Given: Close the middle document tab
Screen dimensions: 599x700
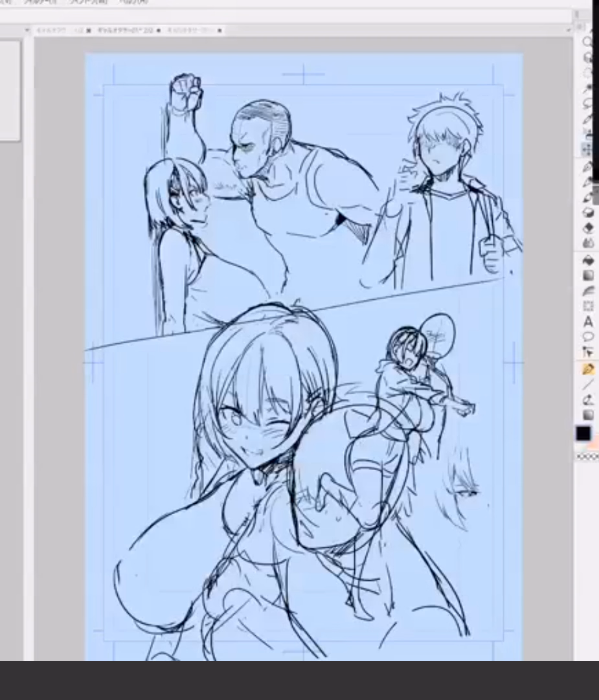Looking at the screenshot, I should click(159, 30).
